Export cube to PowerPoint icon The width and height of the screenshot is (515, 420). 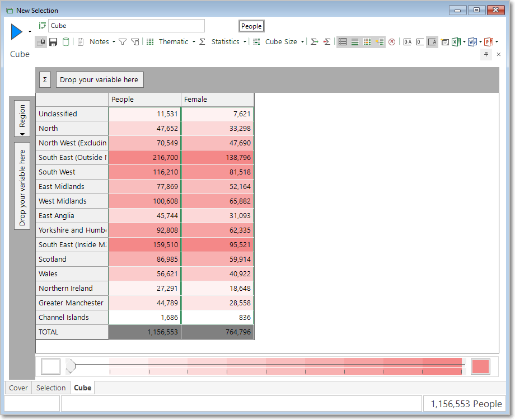pyautogui.click(x=489, y=42)
